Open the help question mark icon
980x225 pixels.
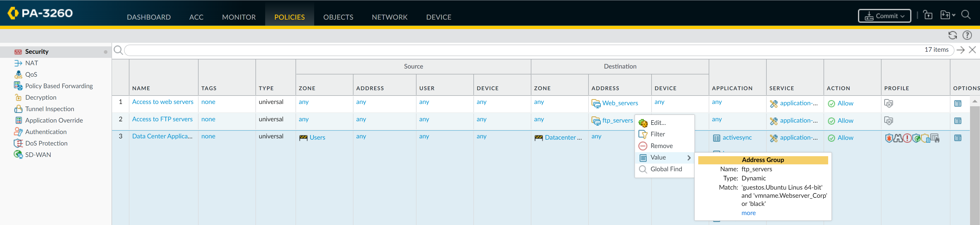(967, 35)
